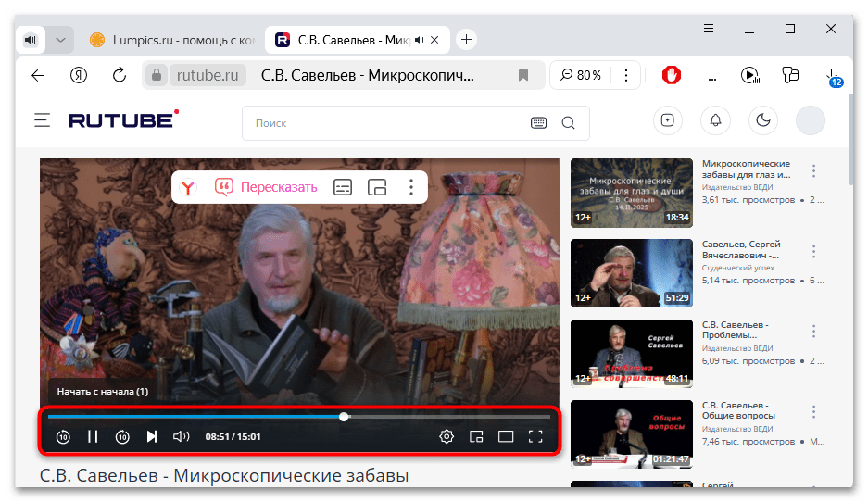Open the media playback control icon

(x=750, y=75)
